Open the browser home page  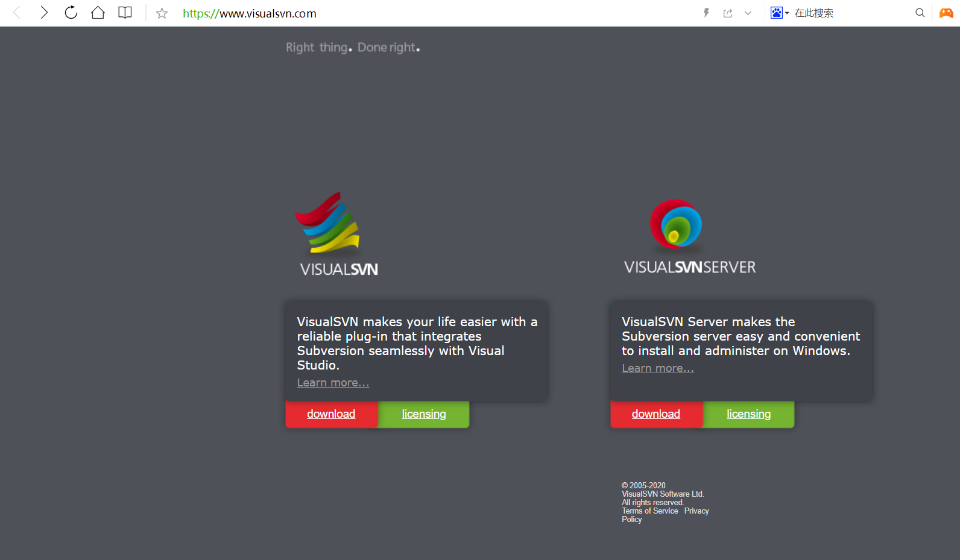click(98, 13)
